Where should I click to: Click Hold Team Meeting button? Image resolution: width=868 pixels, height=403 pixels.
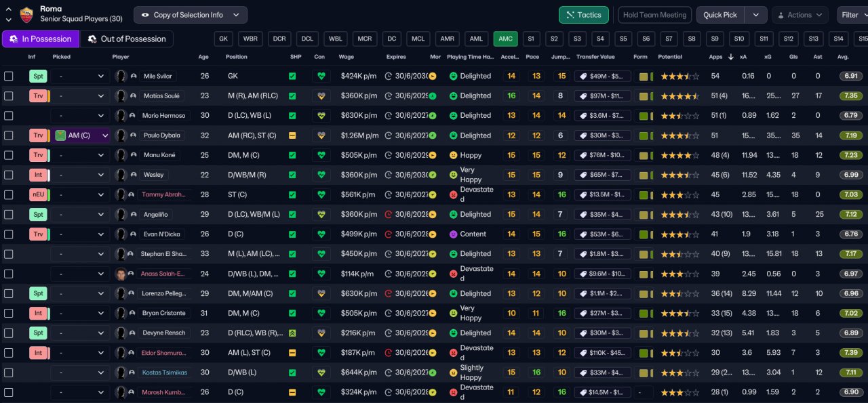tap(654, 15)
